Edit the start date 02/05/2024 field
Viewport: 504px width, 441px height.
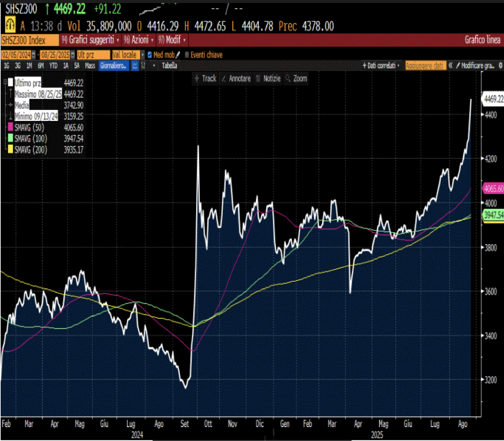(16, 54)
